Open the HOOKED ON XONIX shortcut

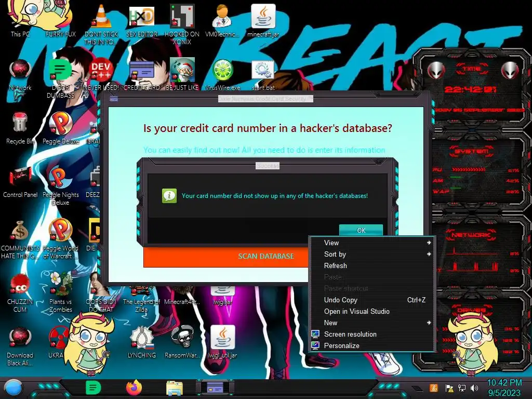point(182,23)
